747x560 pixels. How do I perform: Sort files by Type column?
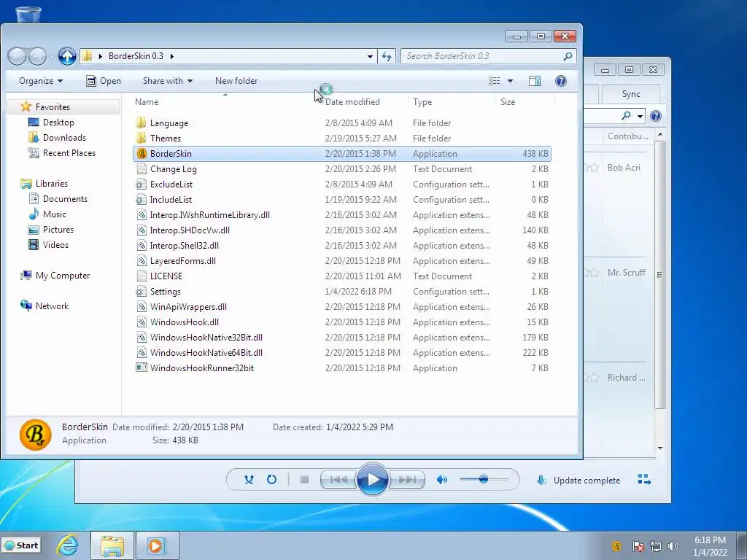pyautogui.click(x=422, y=102)
